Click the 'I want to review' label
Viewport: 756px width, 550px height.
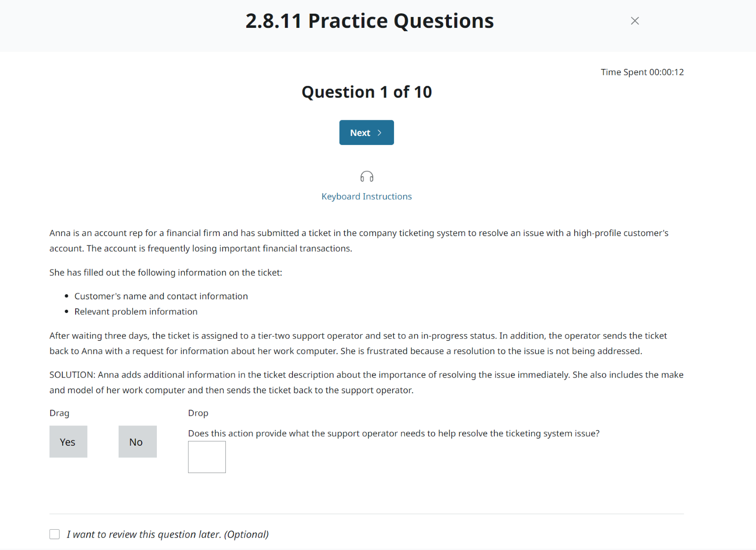coord(167,534)
